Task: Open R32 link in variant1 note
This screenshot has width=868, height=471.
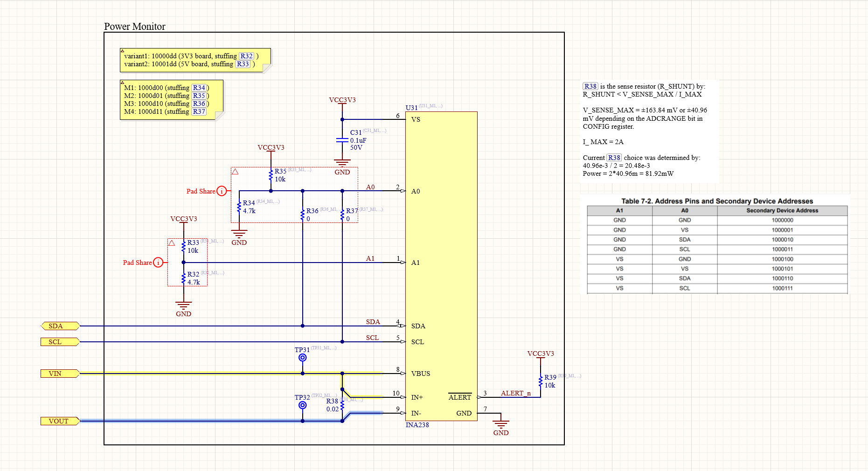Action: pos(246,56)
